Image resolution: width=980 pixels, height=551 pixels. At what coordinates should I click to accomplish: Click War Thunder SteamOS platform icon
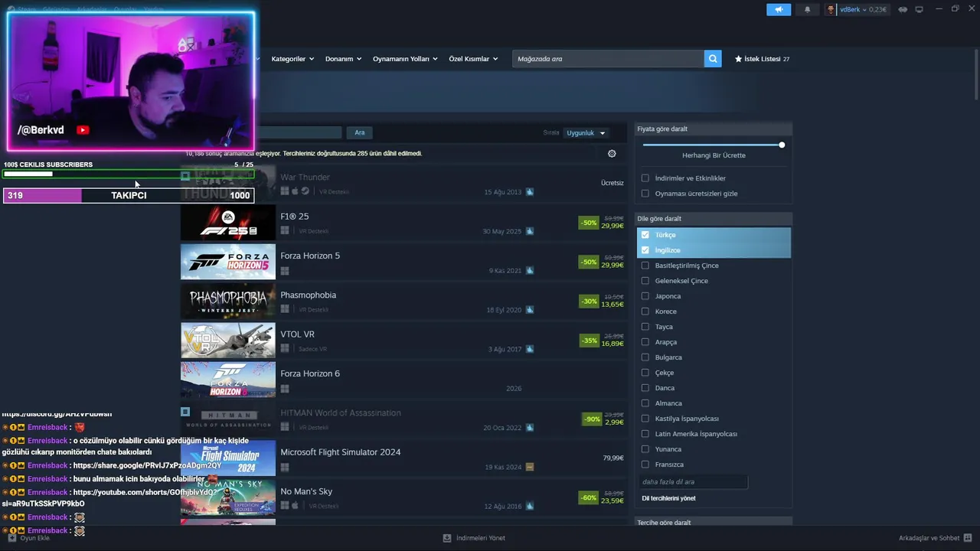pyautogui.click(x=305, y=191)
